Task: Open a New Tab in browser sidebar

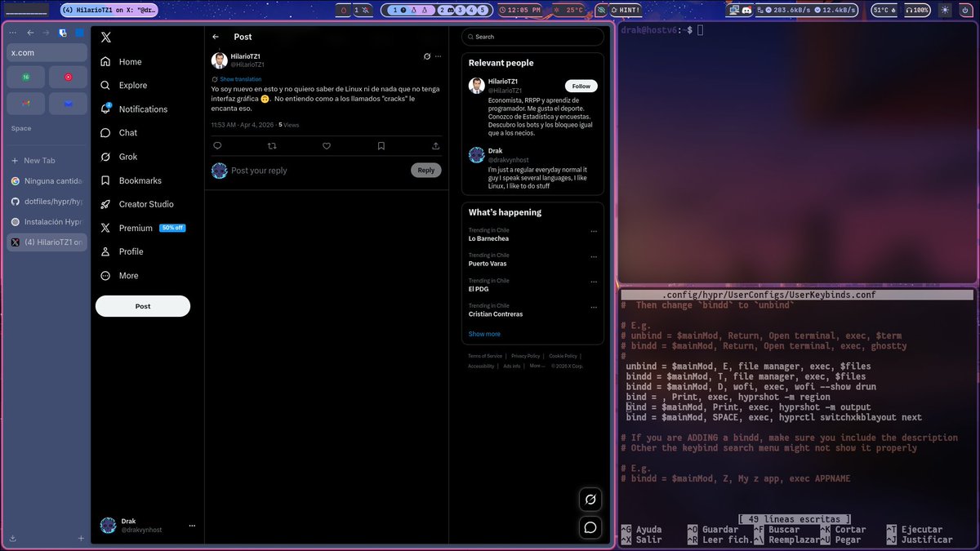Action: (47, 161)
